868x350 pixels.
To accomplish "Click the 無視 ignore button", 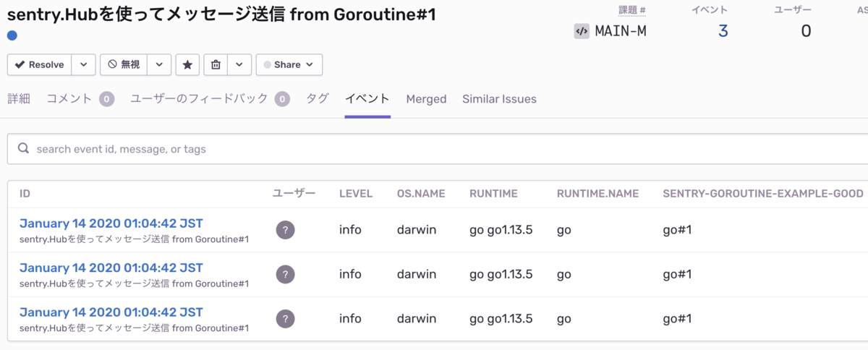I will pos(123,64).
